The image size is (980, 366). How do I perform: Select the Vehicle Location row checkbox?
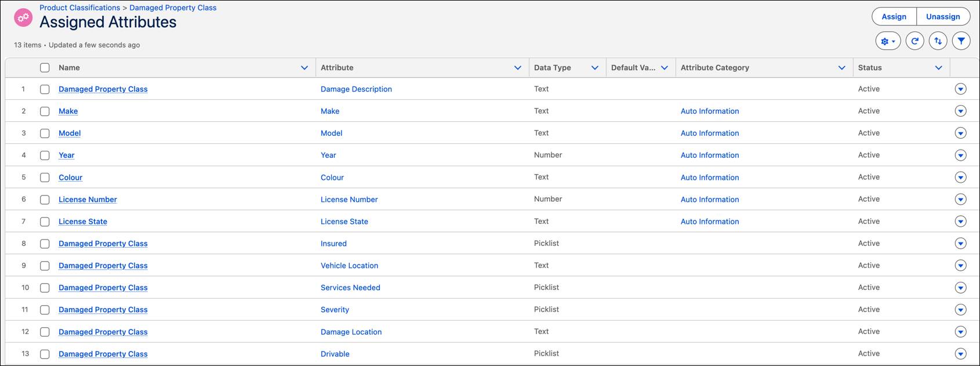click(45, 266)
